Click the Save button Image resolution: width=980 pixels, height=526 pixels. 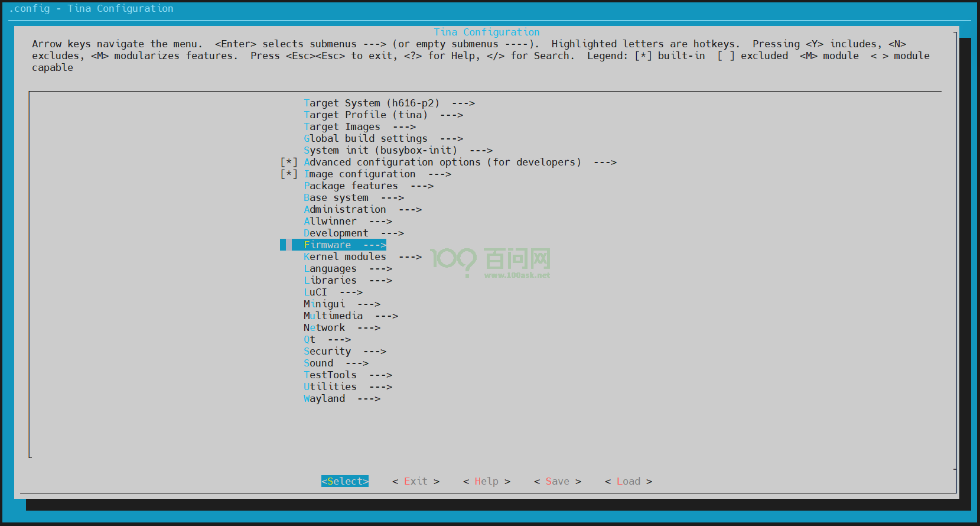557,481
